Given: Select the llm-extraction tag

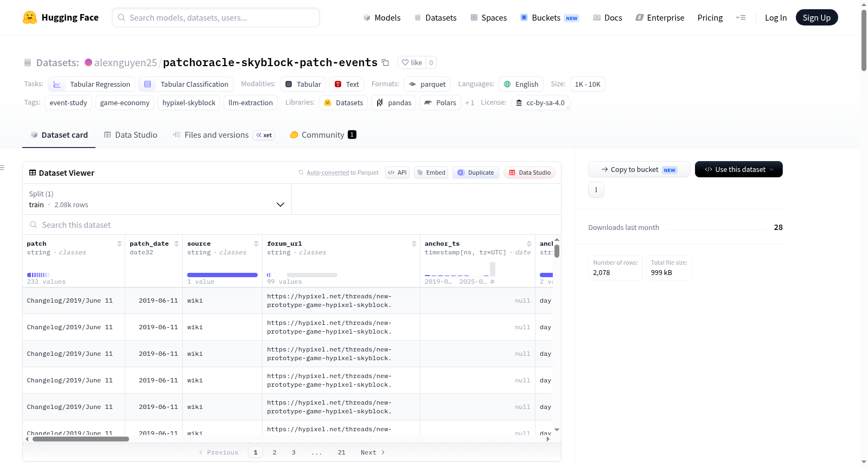Looking at the screenshot, I should (251, 103).
